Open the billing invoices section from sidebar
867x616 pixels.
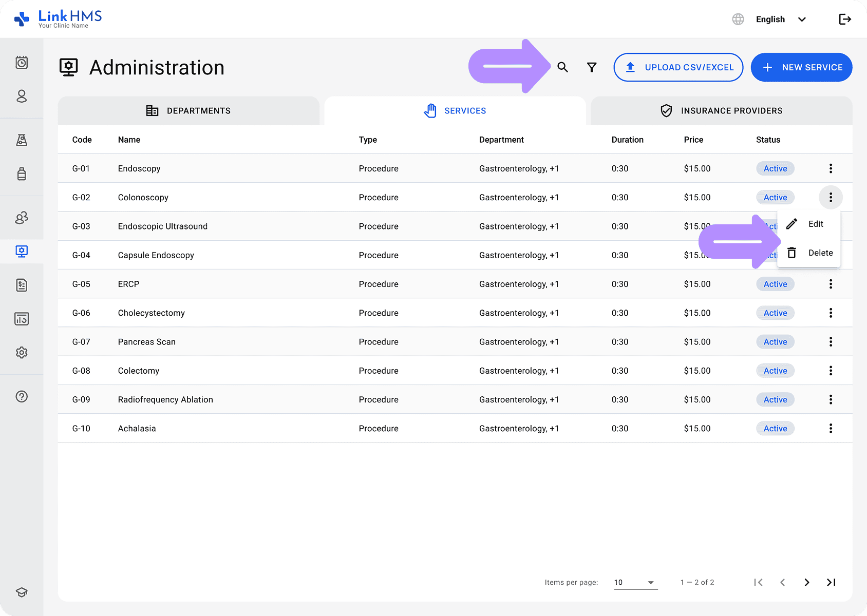pyautogui.click(x=22, y=285)
